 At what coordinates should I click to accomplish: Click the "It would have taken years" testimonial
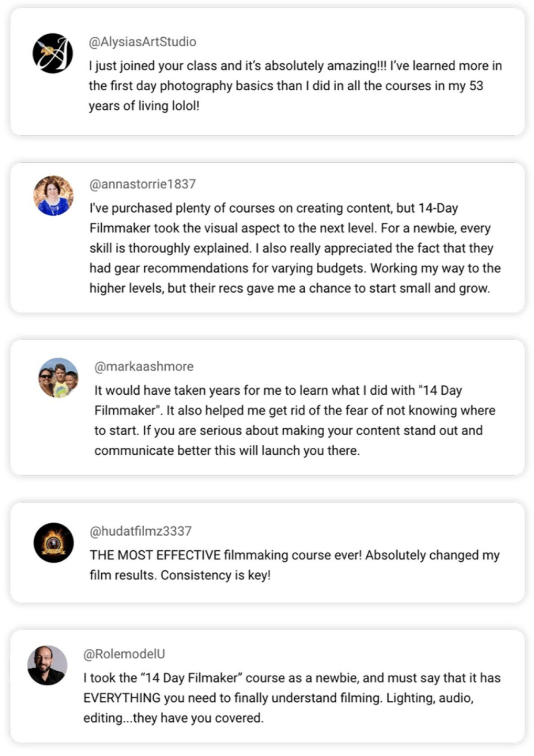tap(278, 391)
